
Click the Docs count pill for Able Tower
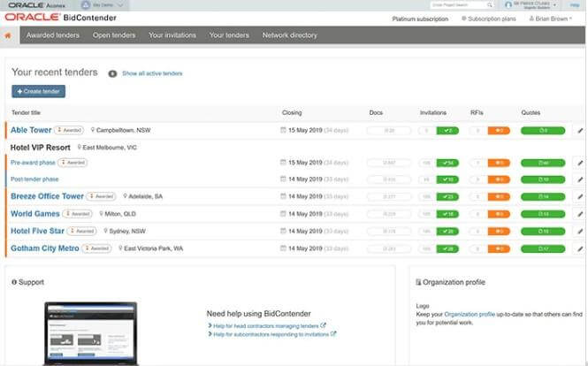(x=389, y=131)
